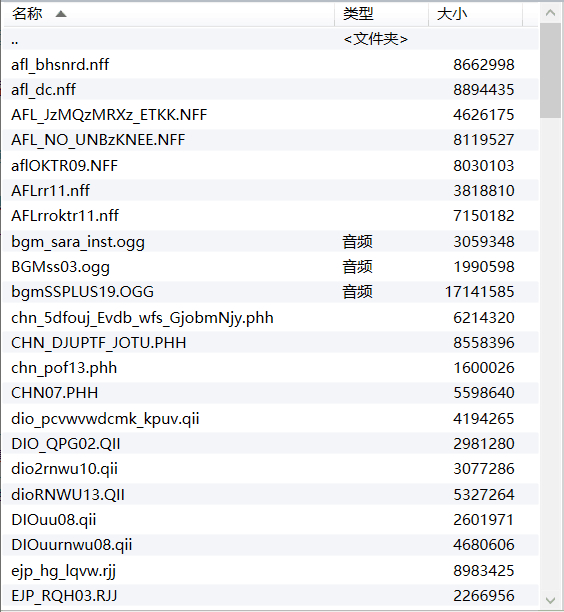Sort files by 类型 column header
Viewport: 564px width, 612px height.
coord(382,14)
